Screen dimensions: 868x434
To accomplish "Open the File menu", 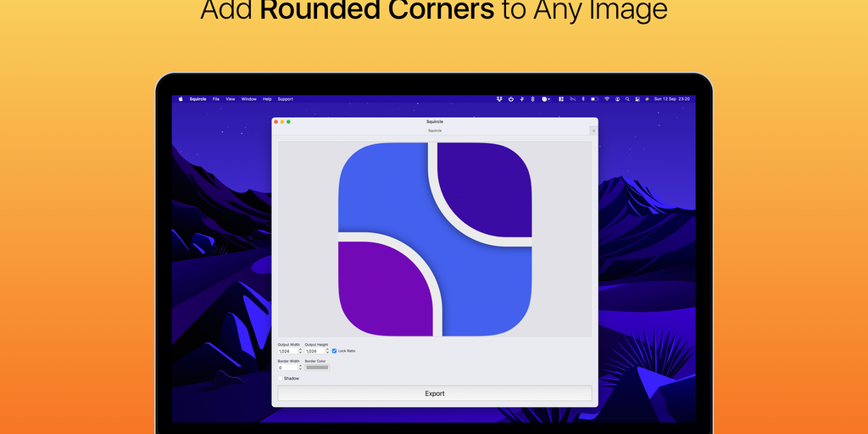I will tap(216, 99).
